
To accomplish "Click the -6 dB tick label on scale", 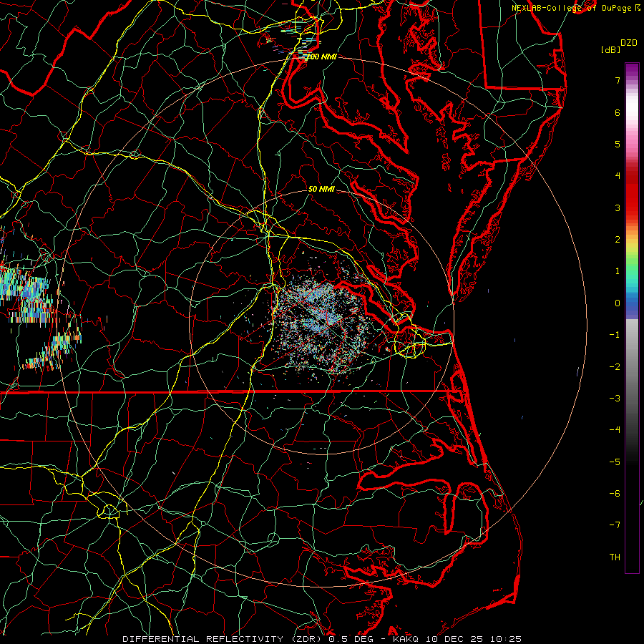I will point(615,494).
